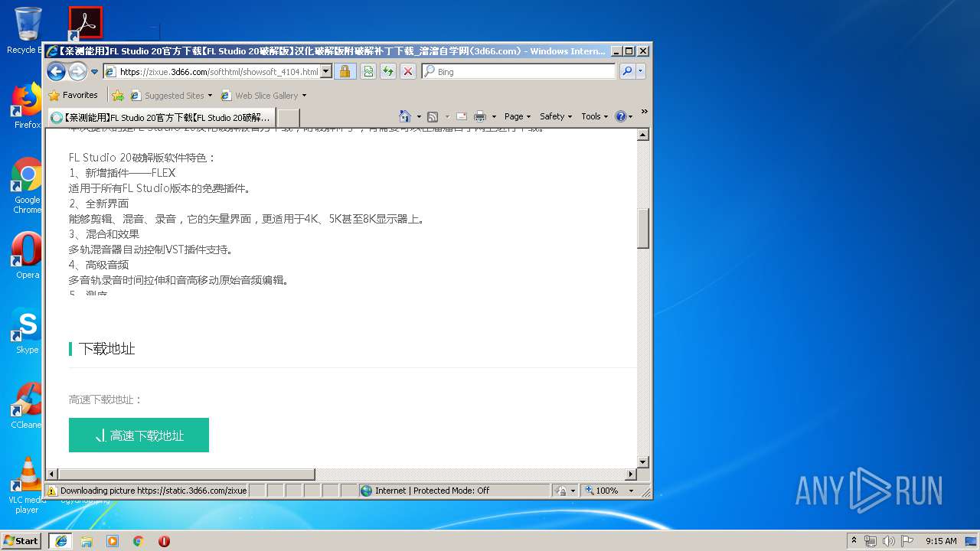Screen dimensions: 980x551
Task: Toggle the Compatibility View icon
Action: pyautogui.click(x=368, y=72)
